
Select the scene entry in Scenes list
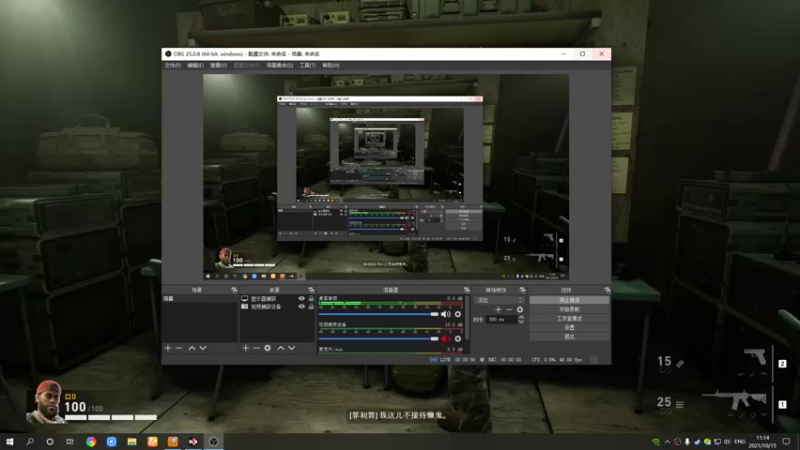pos(199,298)
